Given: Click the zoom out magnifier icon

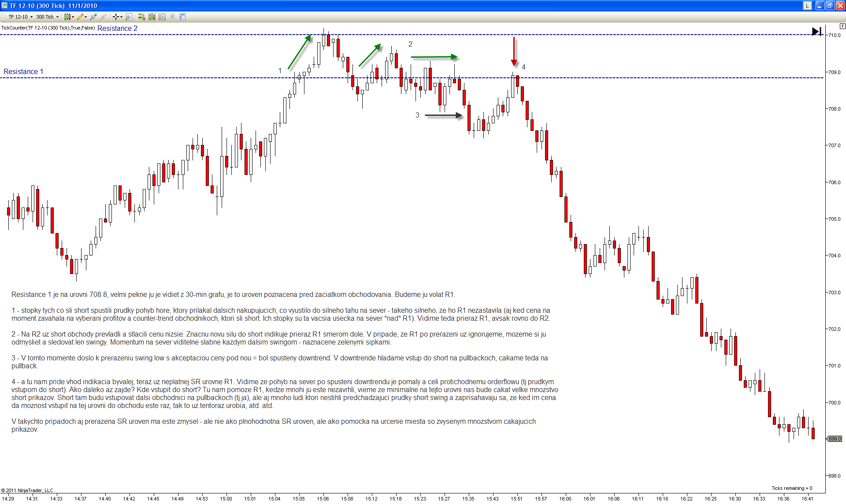Looking at the screenshot, I should pyautogui.click(x=104, y=17).
